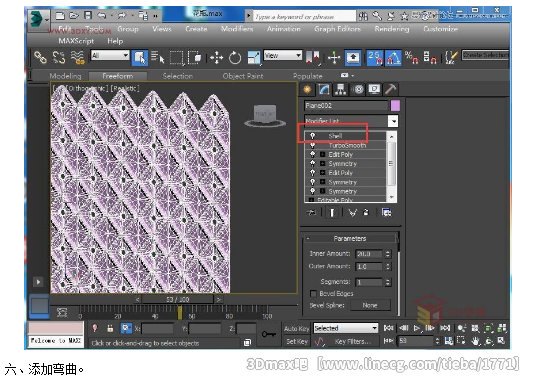Open the key filter dropdown showing Selected
The image size is (559, 383).
[x=345, y=328]
